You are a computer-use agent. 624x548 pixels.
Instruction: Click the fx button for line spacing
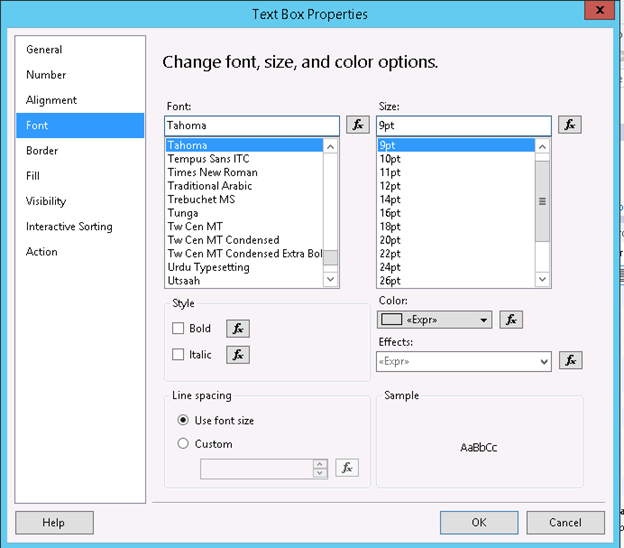pos(347,467)
